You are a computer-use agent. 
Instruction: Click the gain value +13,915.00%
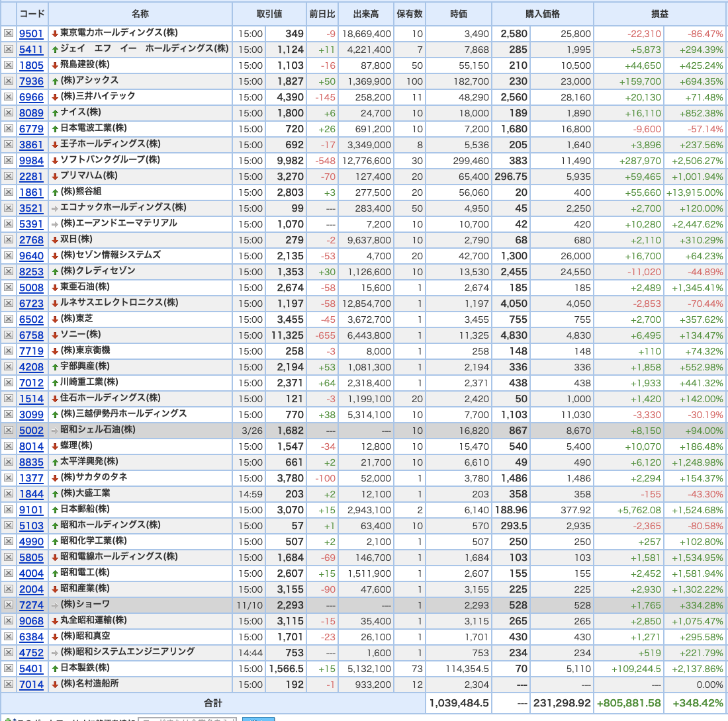click(694, 192)
